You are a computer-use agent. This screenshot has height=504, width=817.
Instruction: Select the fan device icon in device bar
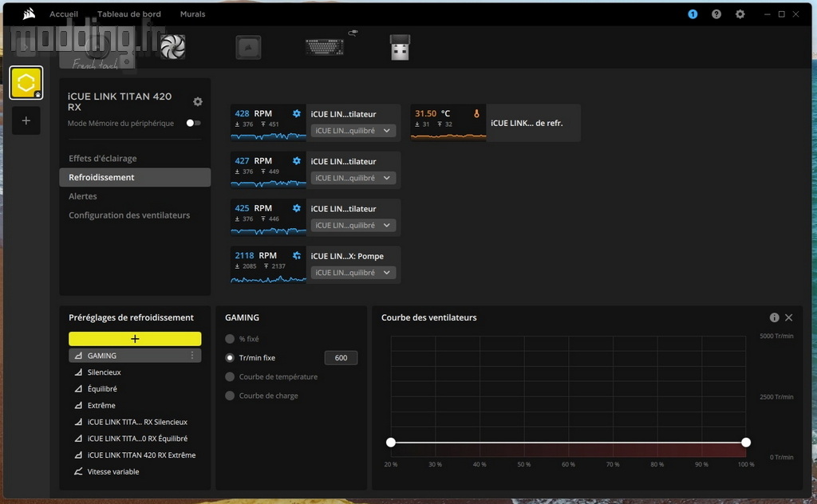[172, 47]
